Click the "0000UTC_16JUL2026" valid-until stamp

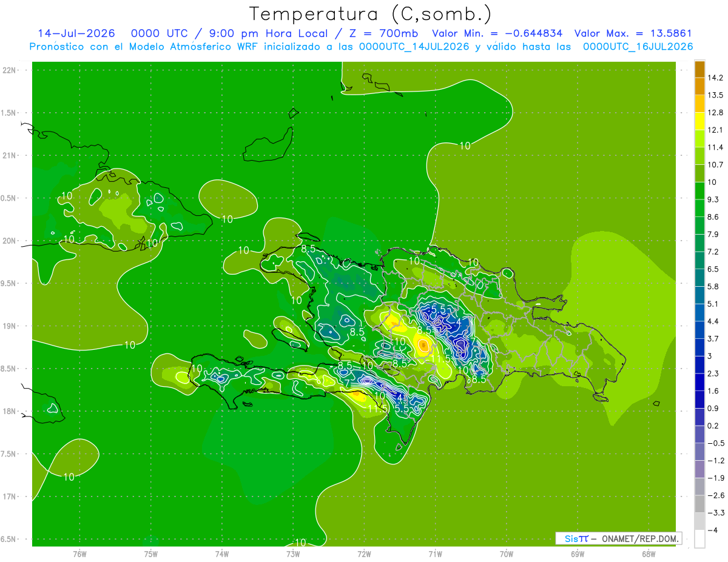pos(638,47)
